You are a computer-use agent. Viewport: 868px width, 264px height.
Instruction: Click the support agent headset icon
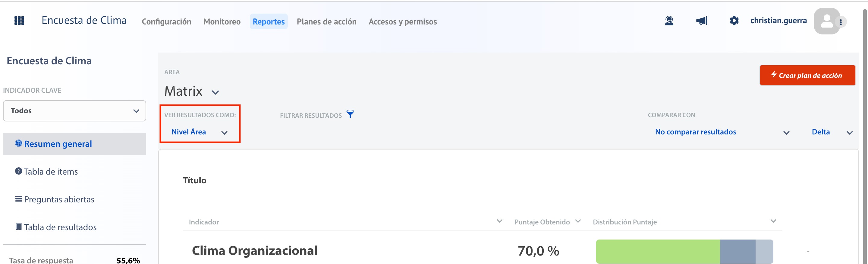669,21
